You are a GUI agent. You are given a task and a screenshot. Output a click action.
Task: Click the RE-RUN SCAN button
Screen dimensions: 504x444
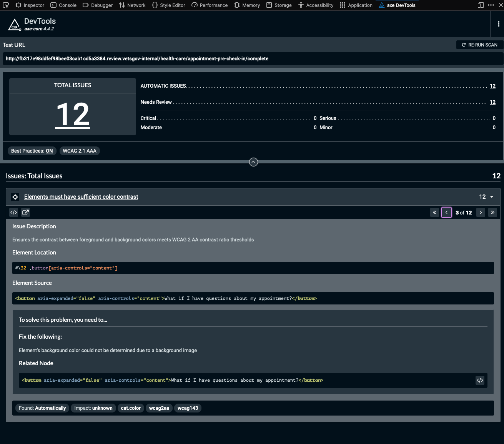(x=479, y=45)
